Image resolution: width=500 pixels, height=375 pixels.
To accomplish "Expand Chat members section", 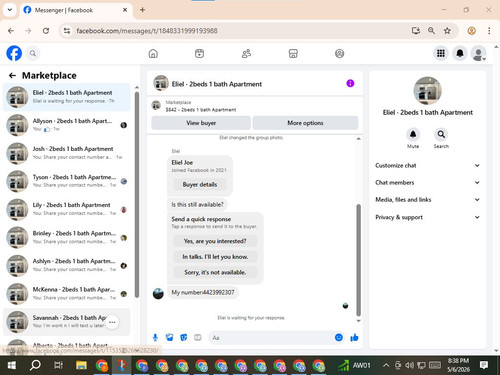I will click(x=427, y=182).
